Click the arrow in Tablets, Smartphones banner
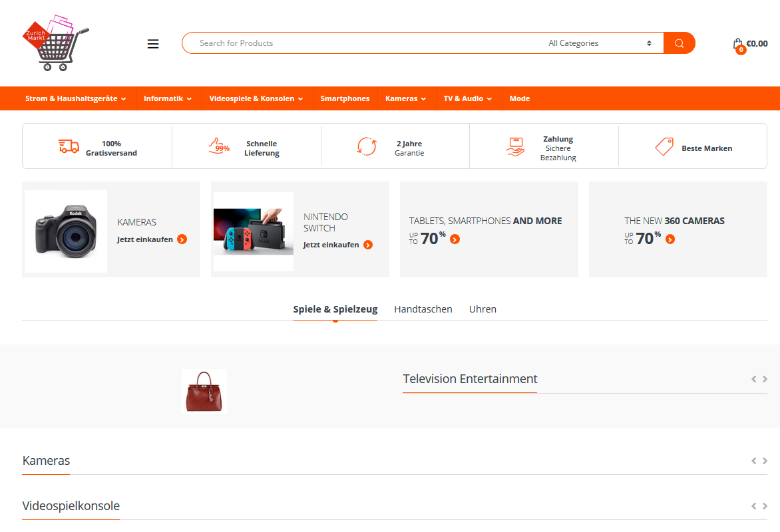The image size is (780, 532). pos(455,239)
